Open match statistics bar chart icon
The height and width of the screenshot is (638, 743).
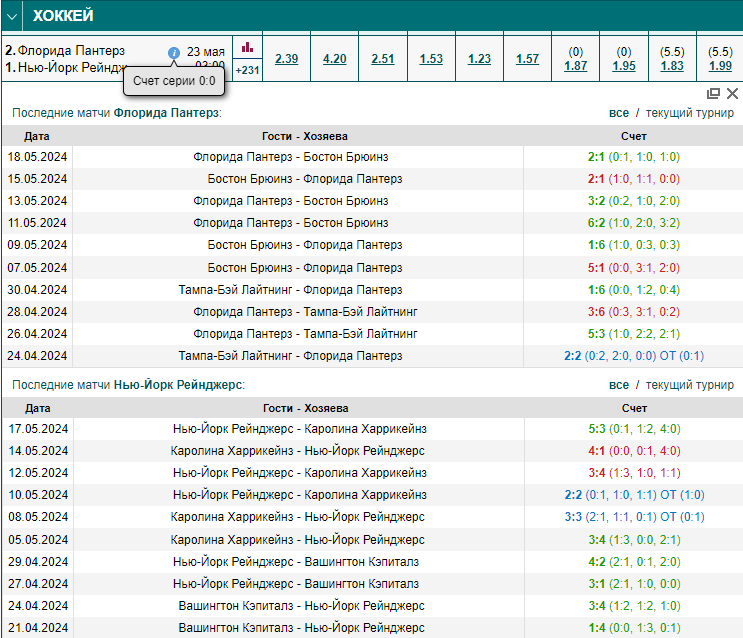click(x=247, y=47)
